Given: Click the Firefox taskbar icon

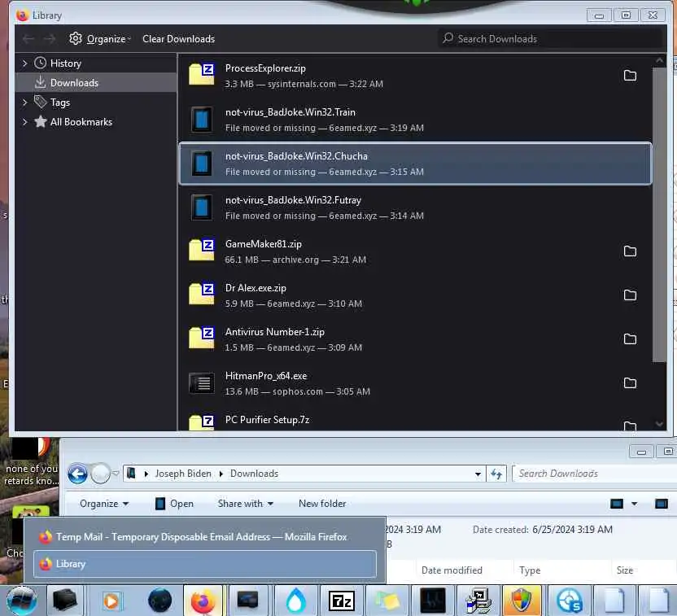Looking at the screenshot, I should pos(203,601).
